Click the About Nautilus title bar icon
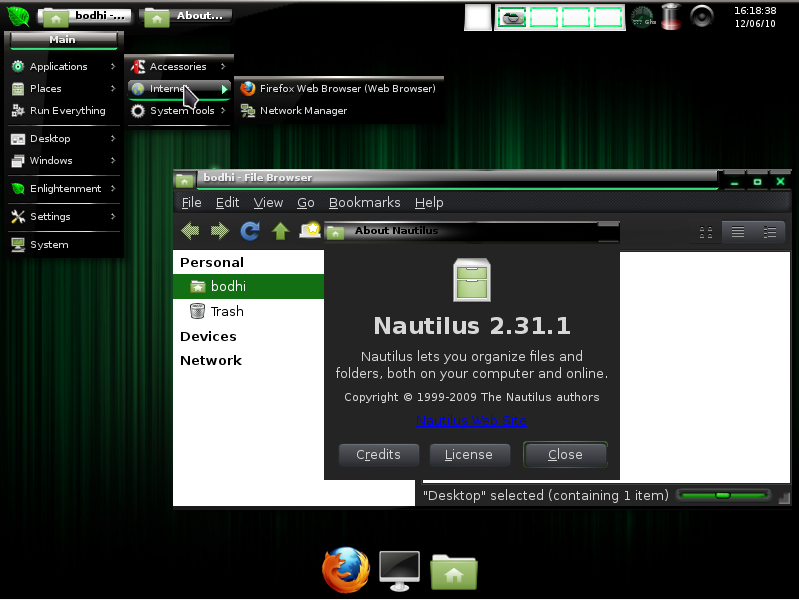 pyautogui.click(x=335, y=232)
